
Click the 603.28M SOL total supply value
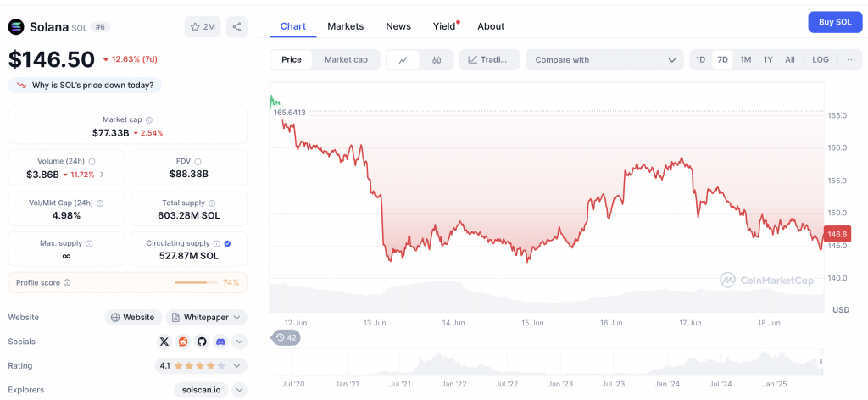pos(189,216)
